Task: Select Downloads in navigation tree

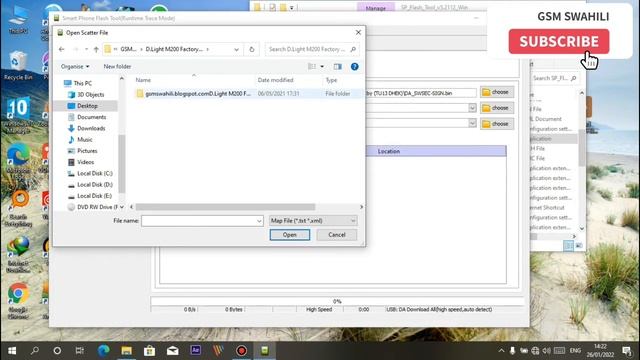Action: click(91, 129)
